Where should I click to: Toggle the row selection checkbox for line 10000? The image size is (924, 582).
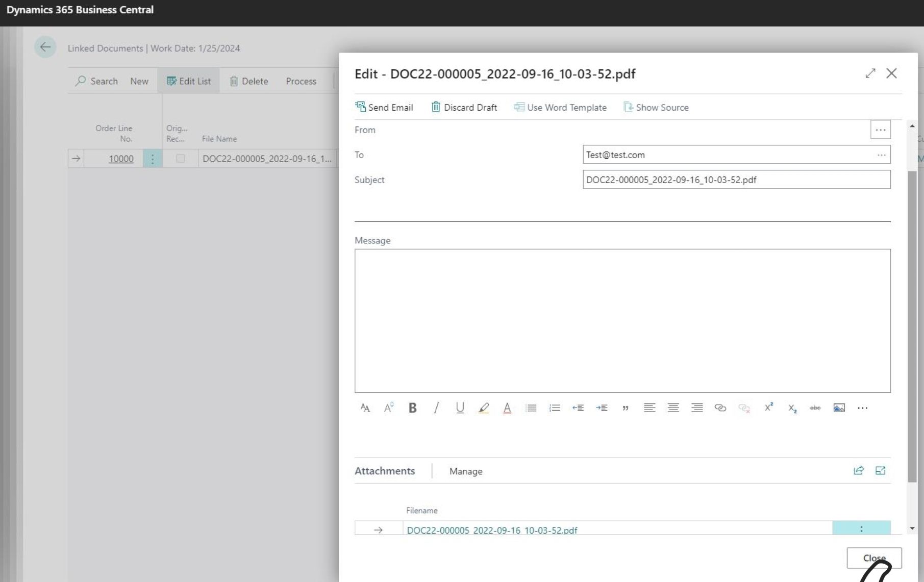(x=180, y=159)
